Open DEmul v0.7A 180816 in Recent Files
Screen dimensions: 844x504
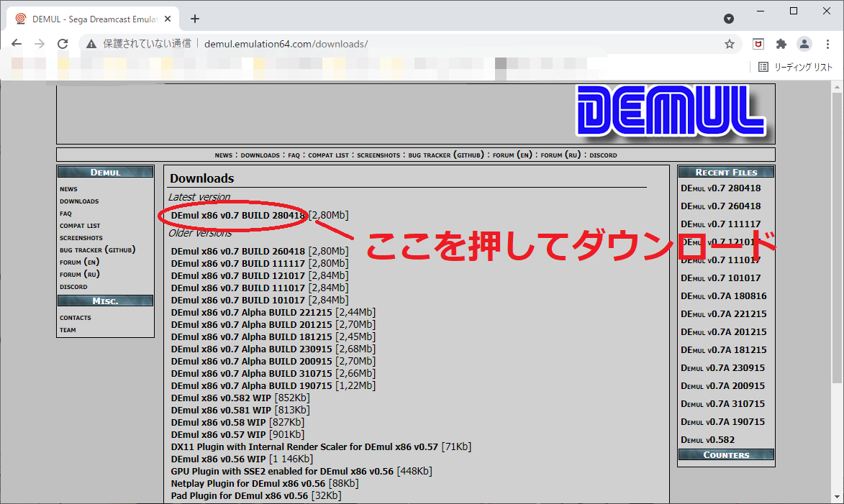[723, 295]
